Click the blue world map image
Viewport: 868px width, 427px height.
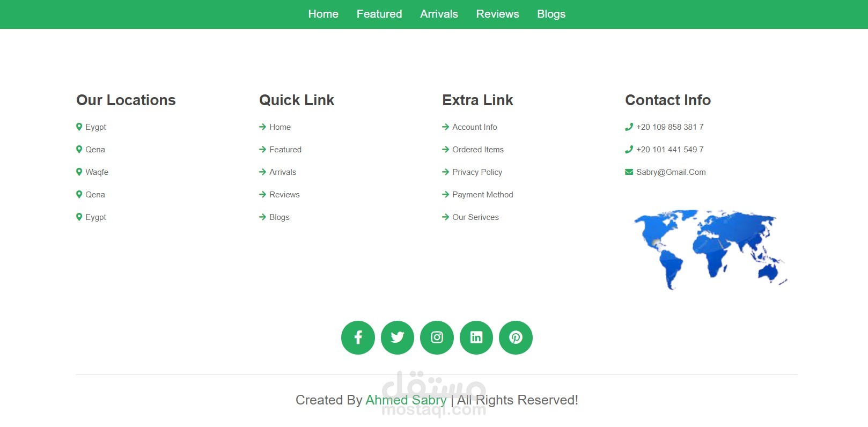point(711,249)
